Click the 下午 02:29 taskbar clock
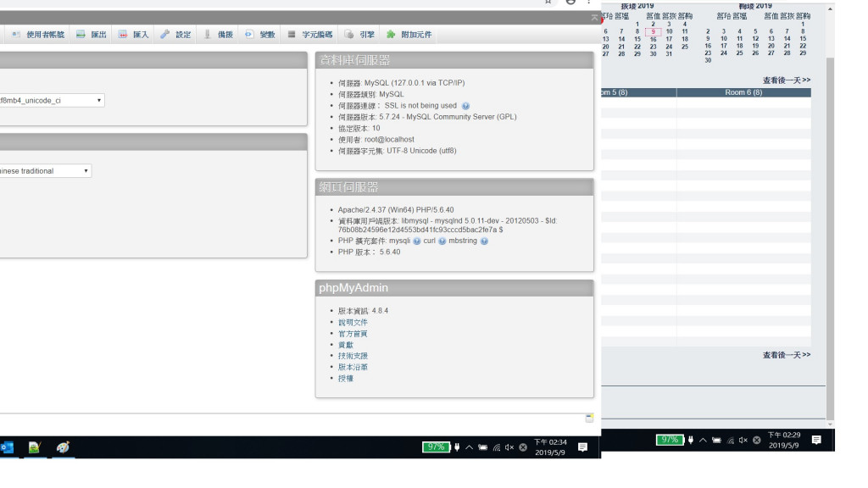The width and height of the screenshot is (868, 488). click(783, 440)
